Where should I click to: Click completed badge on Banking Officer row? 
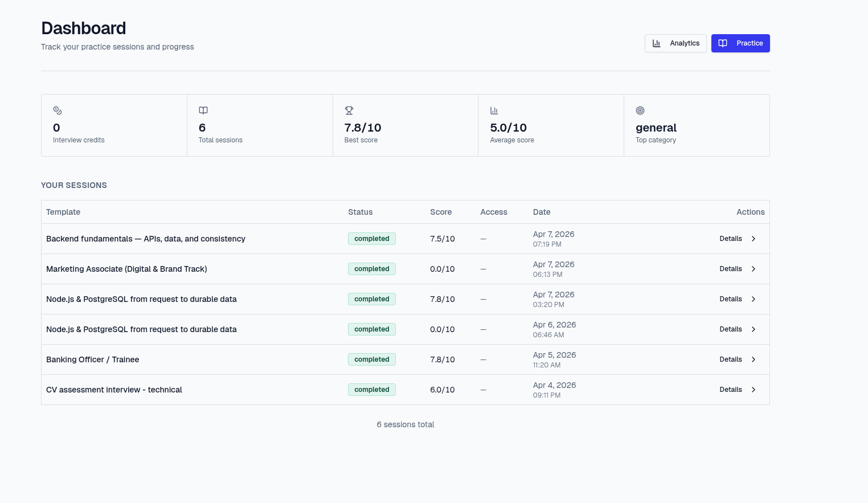[x=372, y=359]
